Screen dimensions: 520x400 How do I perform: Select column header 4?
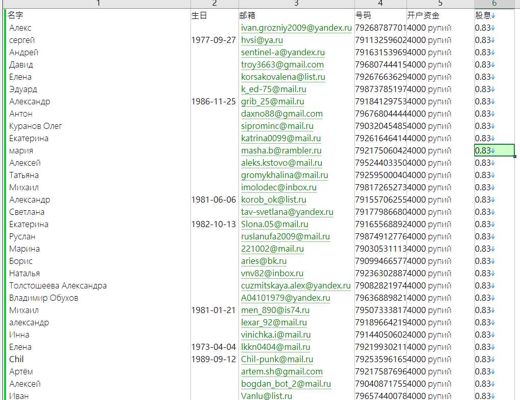(380, 4)
